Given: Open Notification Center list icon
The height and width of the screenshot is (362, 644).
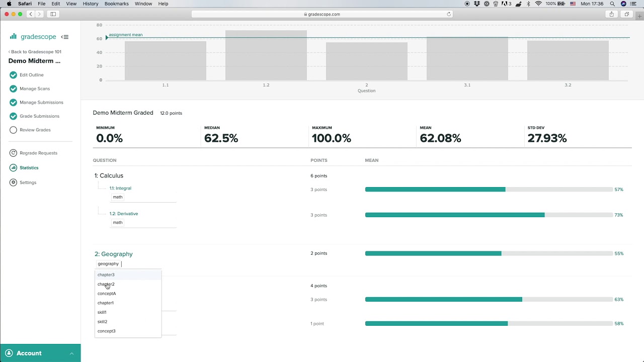Looking at the screenshot, I should 633,4.
